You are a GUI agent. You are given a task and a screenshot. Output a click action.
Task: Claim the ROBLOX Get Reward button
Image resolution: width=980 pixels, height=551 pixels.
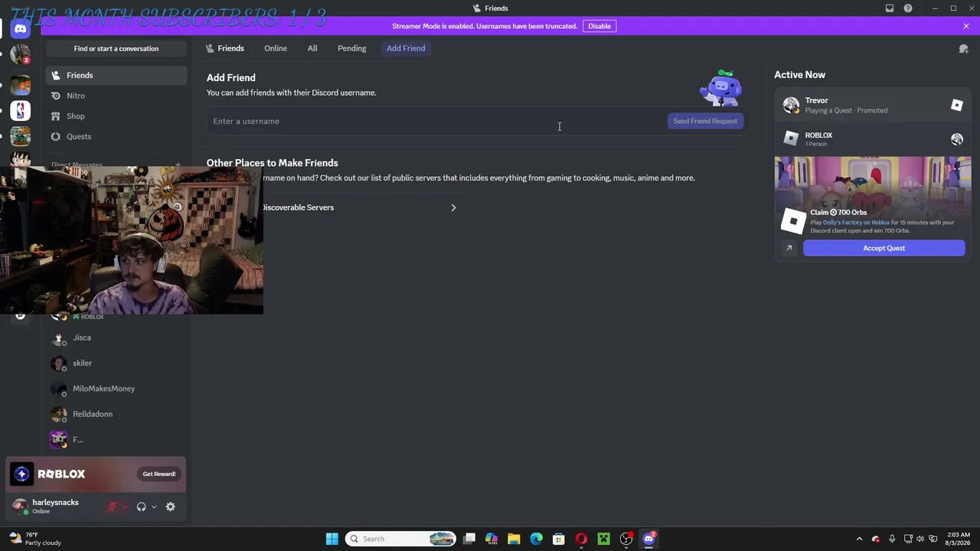pyautogui.click(x=159, y=474)
